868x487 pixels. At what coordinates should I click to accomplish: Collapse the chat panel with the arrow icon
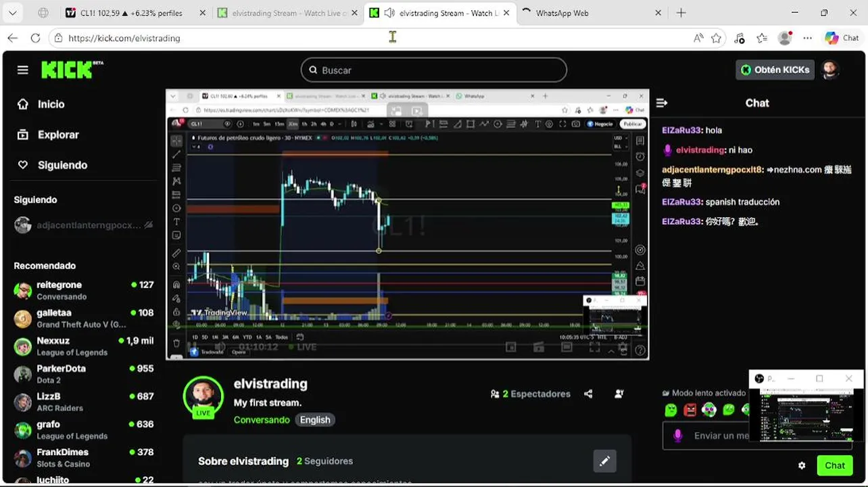[662, 103]
